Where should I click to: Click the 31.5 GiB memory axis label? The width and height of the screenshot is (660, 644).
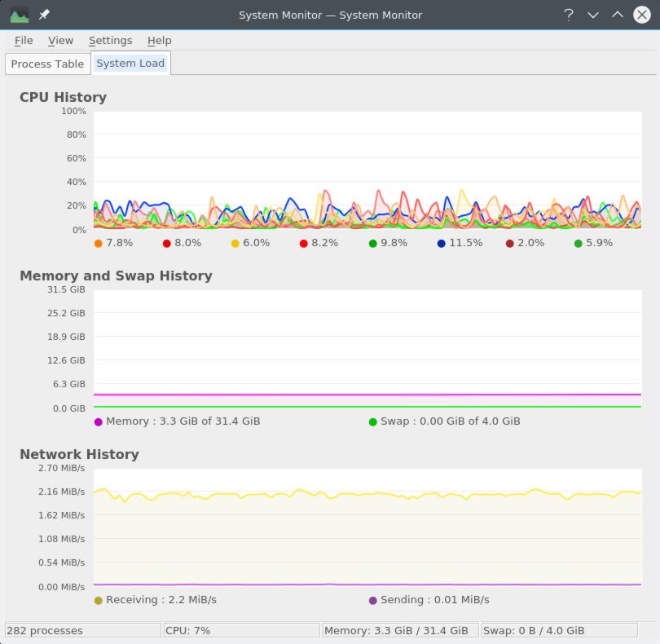[66, 289]
